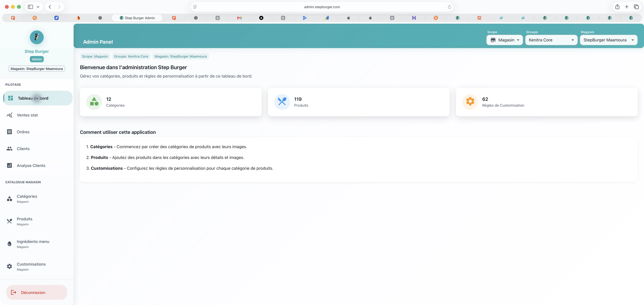The width and height of the screenshot is (644, 305).
Task: Open Safari tab overview icon
Action: [x=636, y=7]
